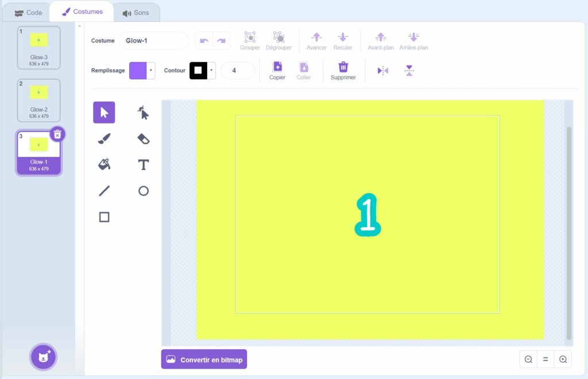
Task: Open the choose a costume menu
Action: point(44,357)
